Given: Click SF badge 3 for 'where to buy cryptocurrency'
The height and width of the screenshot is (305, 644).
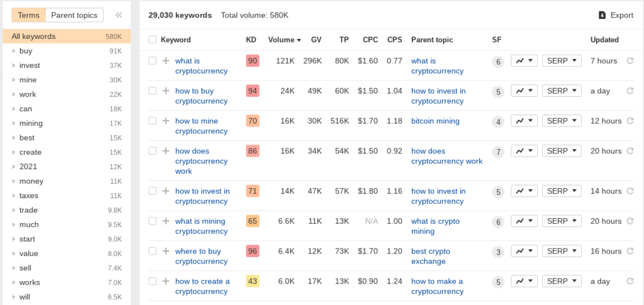Looking at the screenshot, I should click(x=498, y=252).
